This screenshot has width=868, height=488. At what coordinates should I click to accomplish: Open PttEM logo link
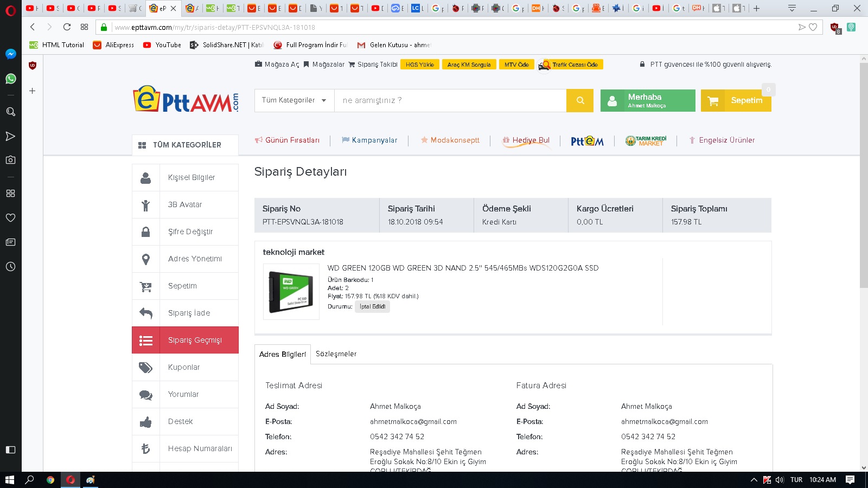point(587,141)
